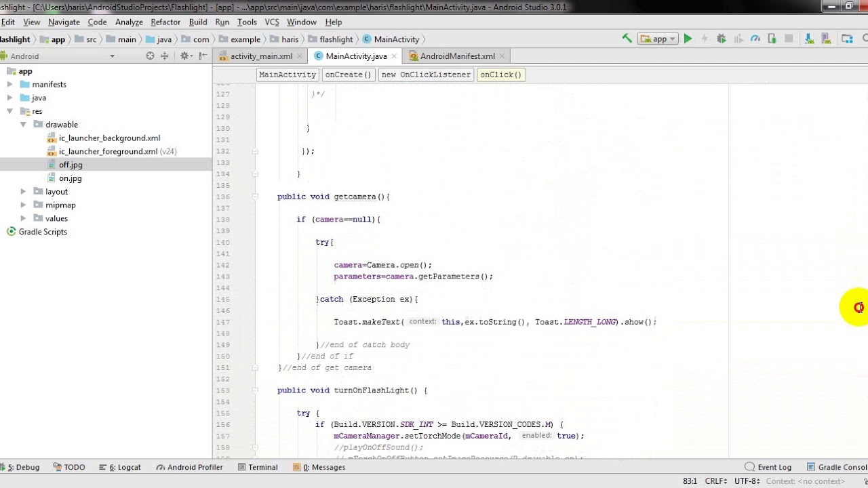868x488 pixels.
Task: Open the Logcat tool window
Action: click(x=120, y=467)
